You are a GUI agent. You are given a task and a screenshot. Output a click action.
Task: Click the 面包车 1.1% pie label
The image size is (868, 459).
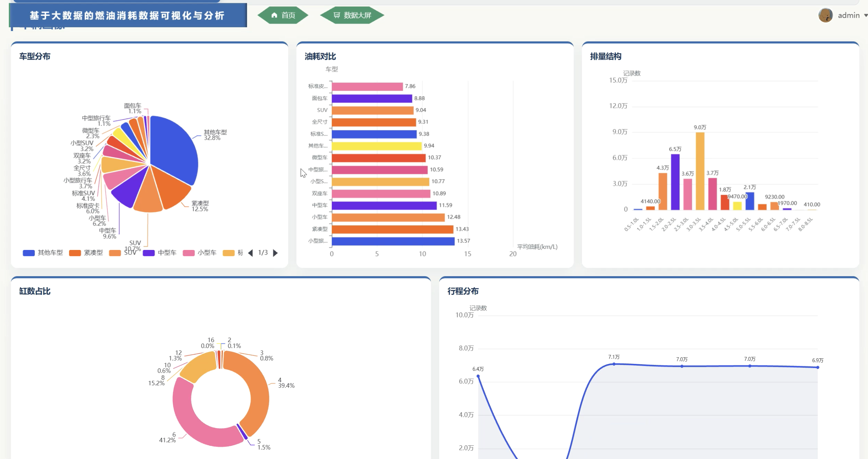coord(132,108)
